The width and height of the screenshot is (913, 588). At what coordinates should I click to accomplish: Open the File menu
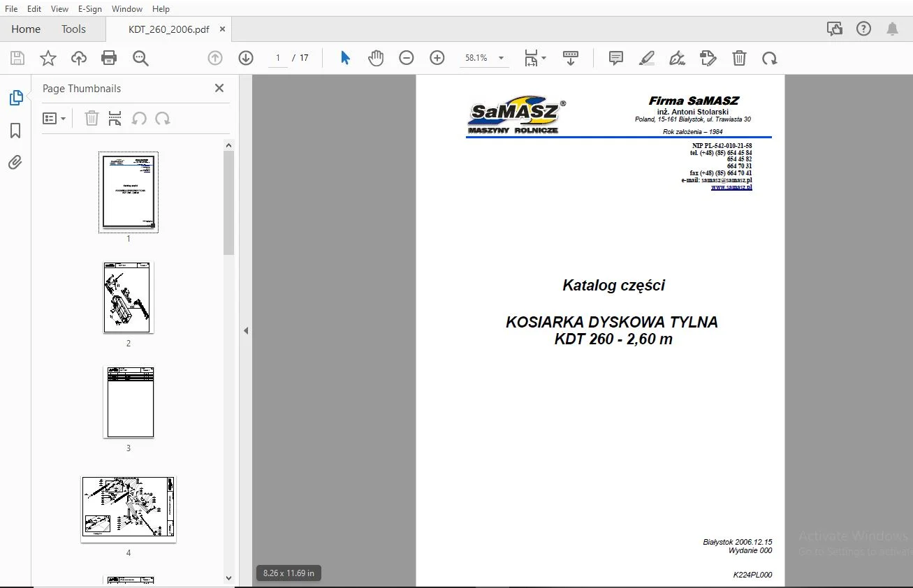(x=11, y=8)
